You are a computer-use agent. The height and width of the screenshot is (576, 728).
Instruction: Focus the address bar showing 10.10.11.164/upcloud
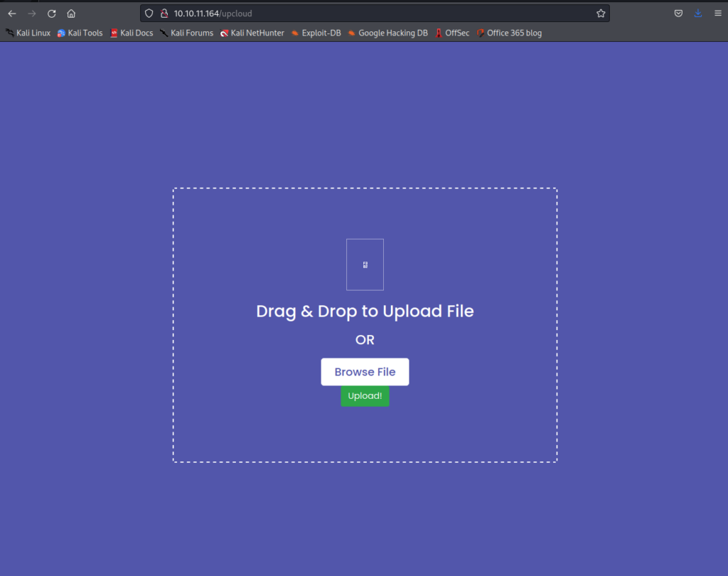375,14
